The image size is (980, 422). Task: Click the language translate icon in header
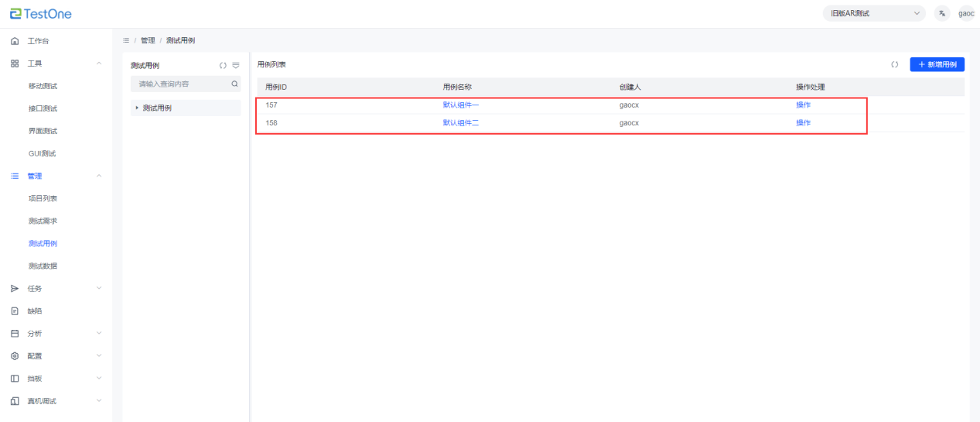(x=942, y=13)
